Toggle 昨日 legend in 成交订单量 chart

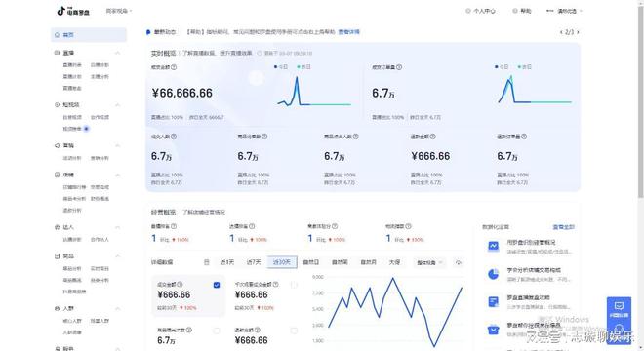(x=525, y=66)
